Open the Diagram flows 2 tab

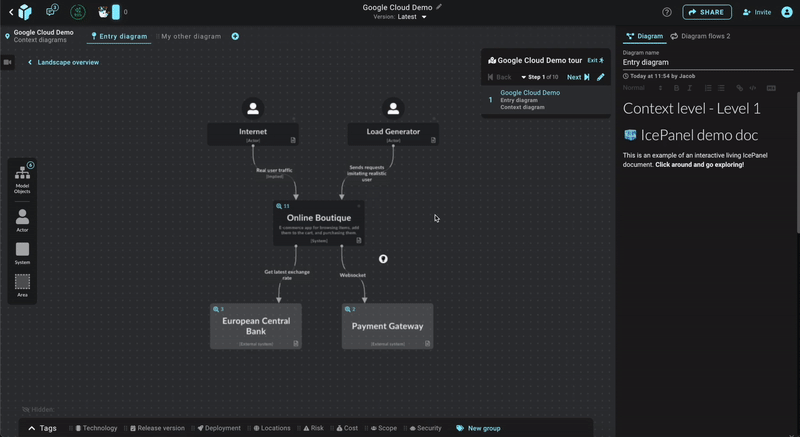tap(700, 36)
